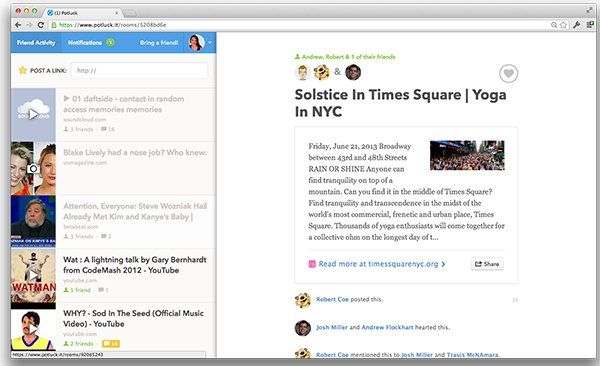Go back using the browser back arrow

(x=18, y=25)
